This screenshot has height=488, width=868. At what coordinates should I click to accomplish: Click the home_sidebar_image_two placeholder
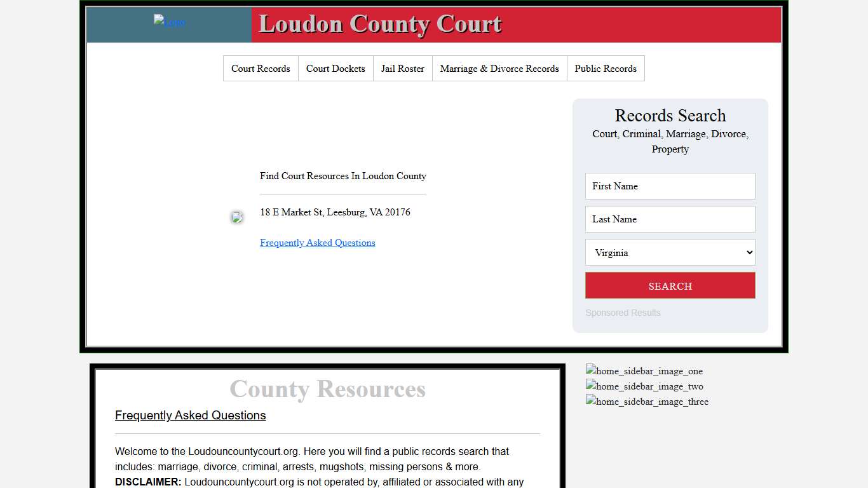tap(644, 386)
